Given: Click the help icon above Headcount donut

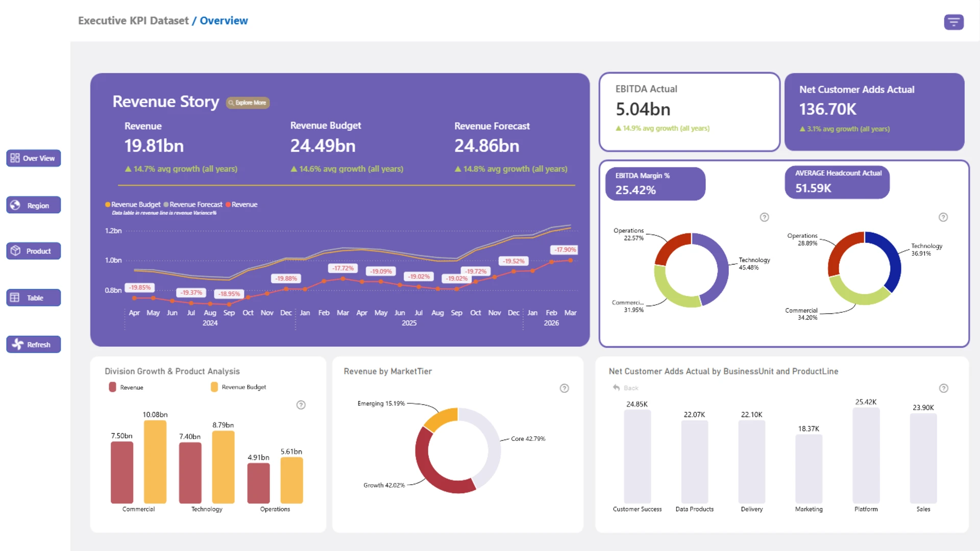Looking at the screenshot, I should (x=943, y=217).
